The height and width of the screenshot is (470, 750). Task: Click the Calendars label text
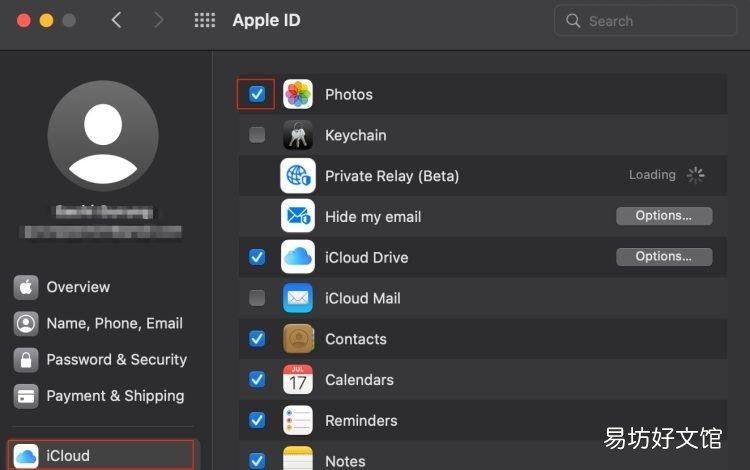[359, 380]
